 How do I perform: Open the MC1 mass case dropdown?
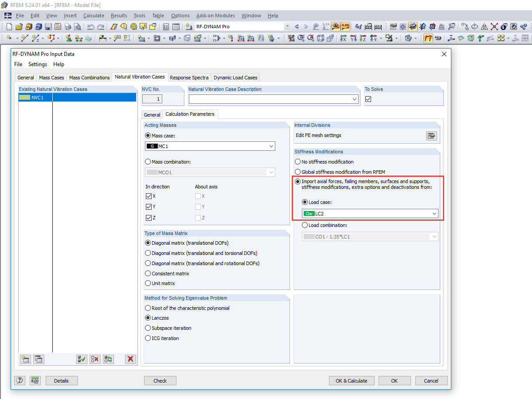pos(271,146)
